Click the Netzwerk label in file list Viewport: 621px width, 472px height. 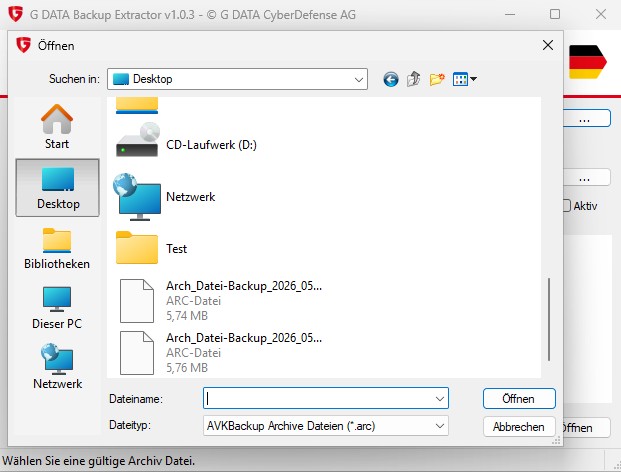point(190,197)
